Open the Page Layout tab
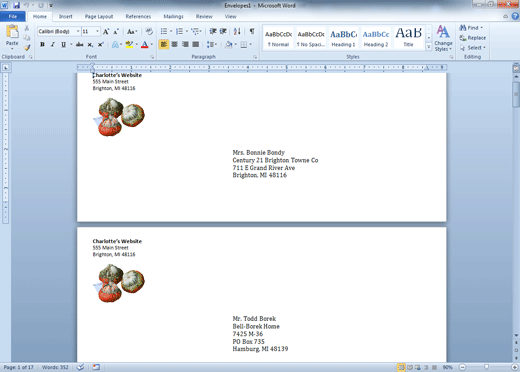Image resolution: width=520 pixels, height=372 pixels. (99, 16)
